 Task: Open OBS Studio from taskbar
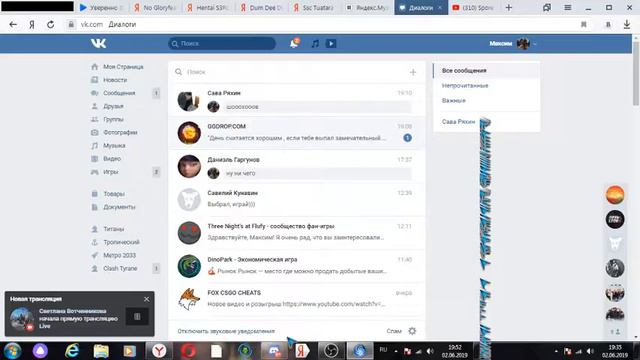click(x=331, y=351)
